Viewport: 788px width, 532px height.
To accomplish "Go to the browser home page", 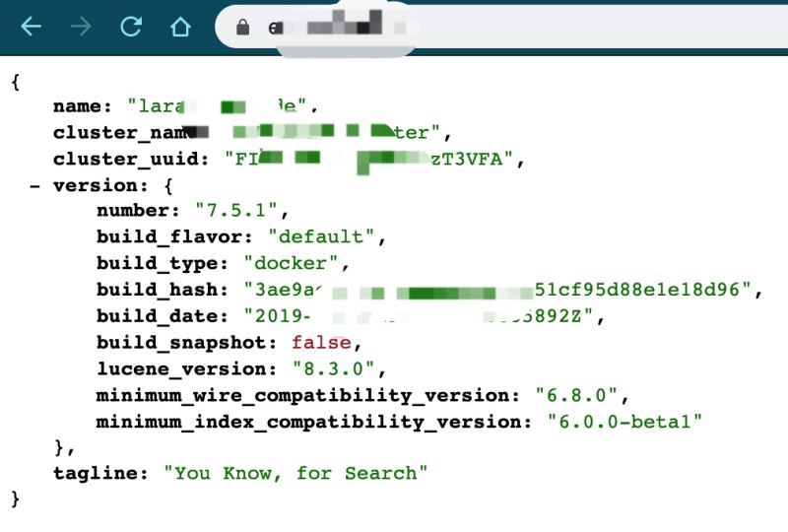I will click(x=179, y=28).
